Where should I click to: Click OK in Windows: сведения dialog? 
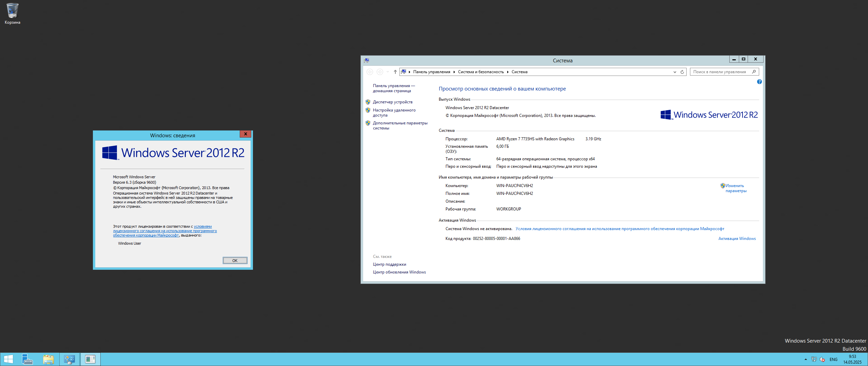pos(235,261)
